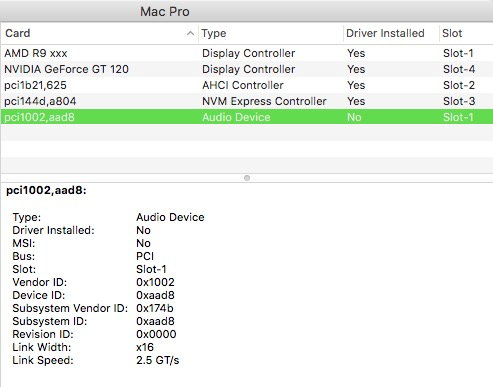The height and width of the screenshot is (387, 493).
Task: Click the Slot-4 cell of NVIDIA row
Action: [459, 69]
